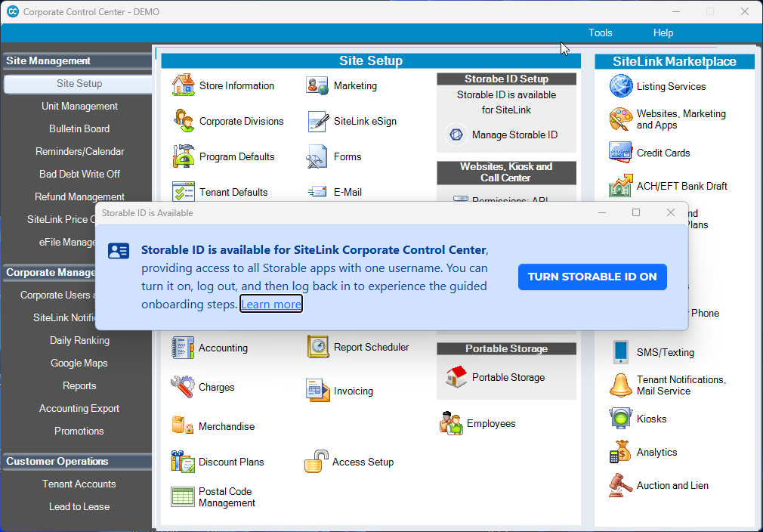Click the Report Scheduler clock icon
This screenshot has width=763, height=532.
318,347
